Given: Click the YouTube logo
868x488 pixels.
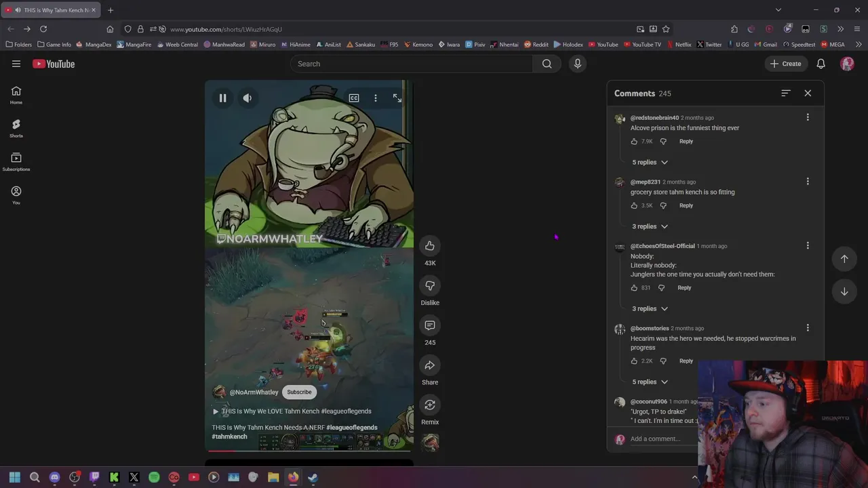Looking at the screenshot, I should pyautogui.click(x=54, y=64).
